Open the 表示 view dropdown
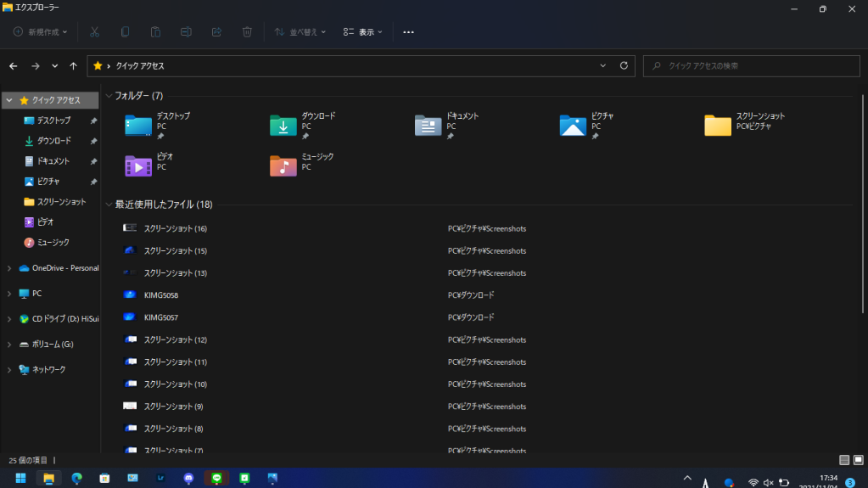 click(x=362, y=32)
